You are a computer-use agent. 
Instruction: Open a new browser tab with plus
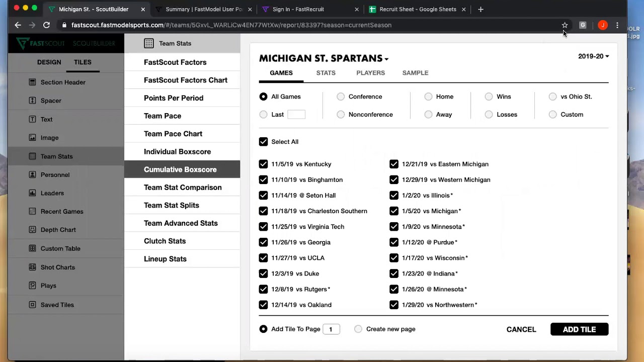click(480, 9)
